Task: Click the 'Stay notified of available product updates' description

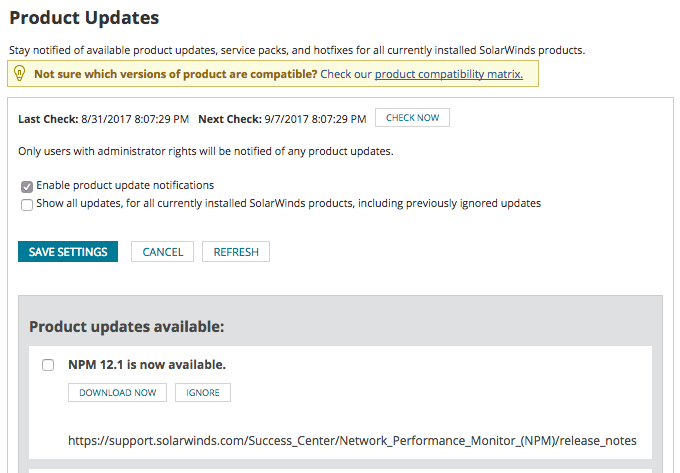Action: point(297,50)
